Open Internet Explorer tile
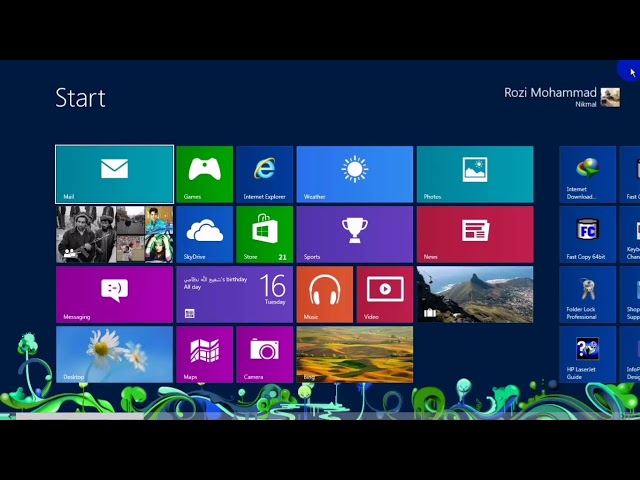Screen dimensions: 640x480 click(x=265, y=174)
